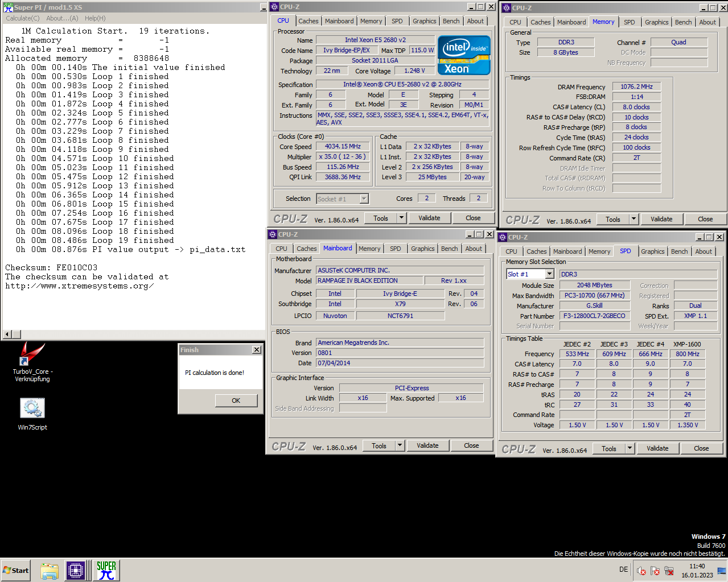Image resolution: width=728 pixels, height=582 pixels.
Task: Click the Checksum: FE010C03 line
Action: point(51,267)
